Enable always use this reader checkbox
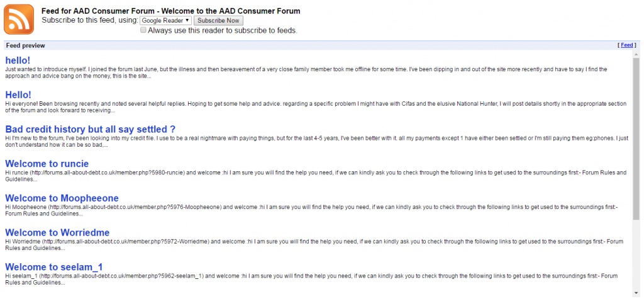644x301 pixels. tap(143, 30)
